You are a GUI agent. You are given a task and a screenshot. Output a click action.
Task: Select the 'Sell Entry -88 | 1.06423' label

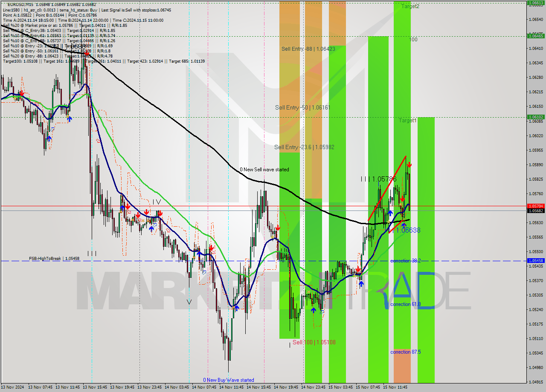pos(308,49)
